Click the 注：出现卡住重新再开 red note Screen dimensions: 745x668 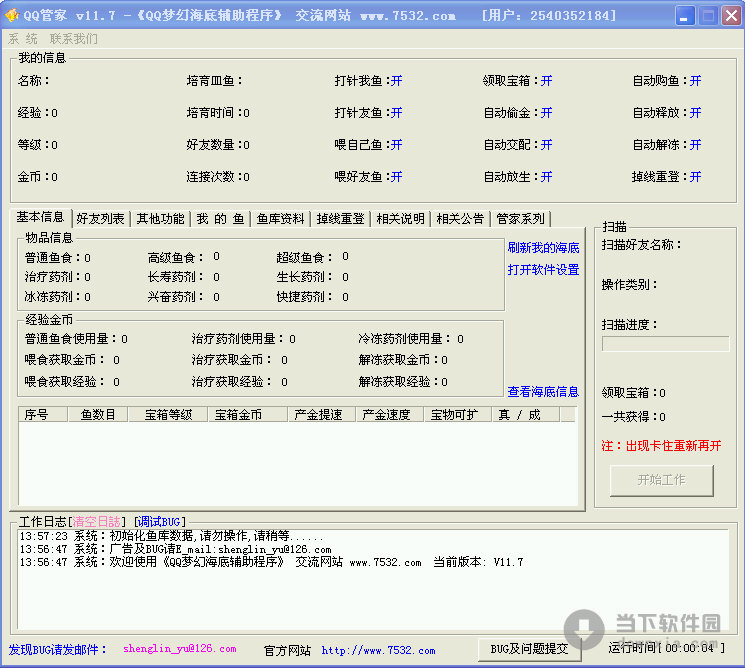point(661,446)
